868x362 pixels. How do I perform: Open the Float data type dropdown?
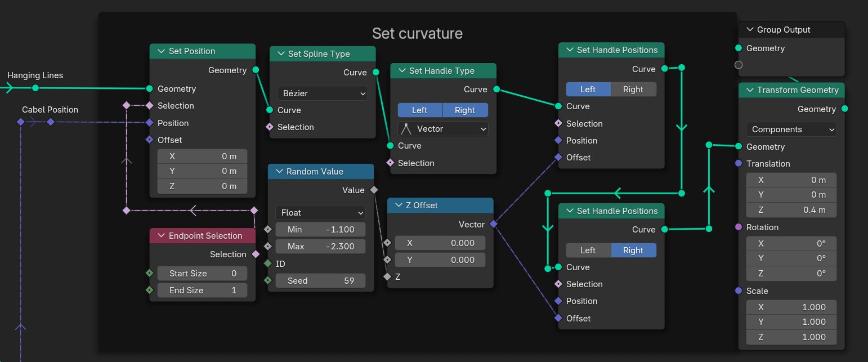[320, 213]
